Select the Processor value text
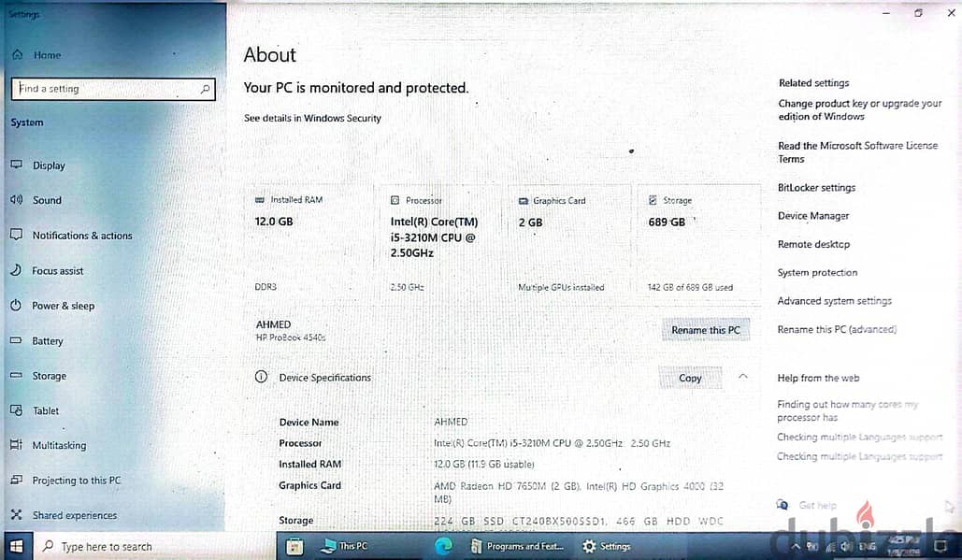Image resolution: width=962 pixels, height=560 pixels. (x=553, y=443)
